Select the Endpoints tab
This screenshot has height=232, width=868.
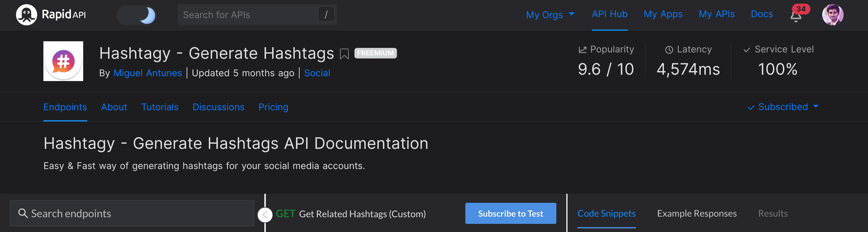(65, 107)
